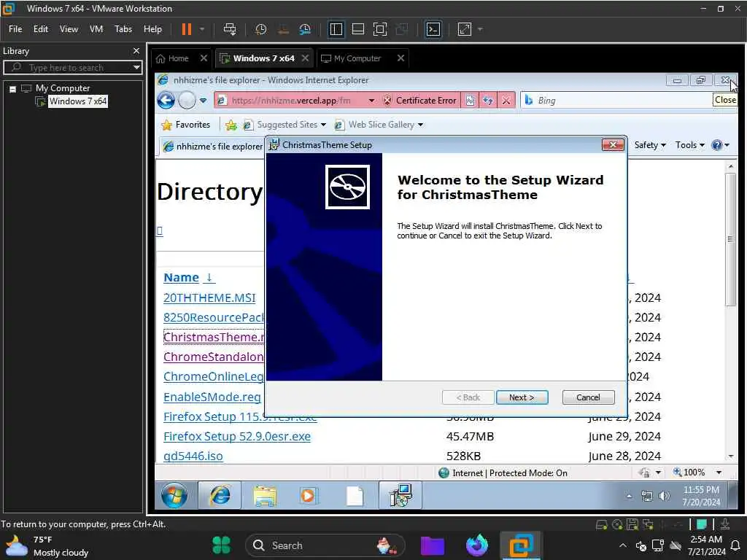Screen dimensions: 747x560
Task: Revert the VM to its snapshot
Action: click(x=283, y=29)
